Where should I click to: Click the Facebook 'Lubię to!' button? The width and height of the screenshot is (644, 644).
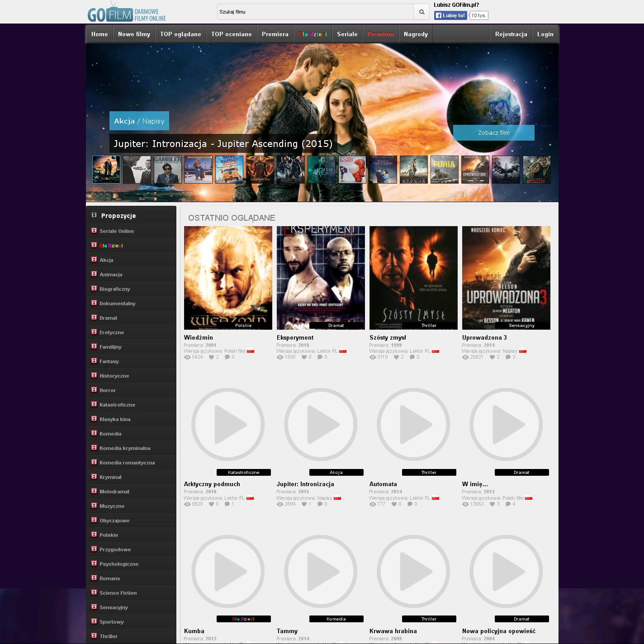coord(450,15)
